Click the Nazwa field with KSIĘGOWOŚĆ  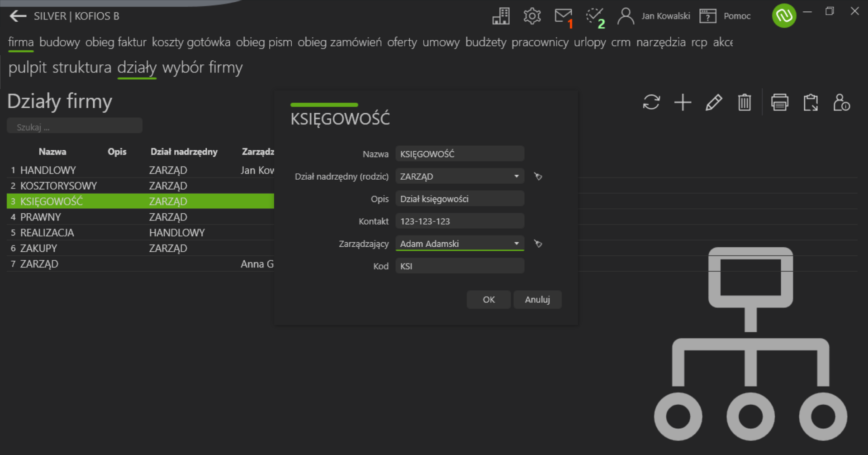tap(460, 154)
